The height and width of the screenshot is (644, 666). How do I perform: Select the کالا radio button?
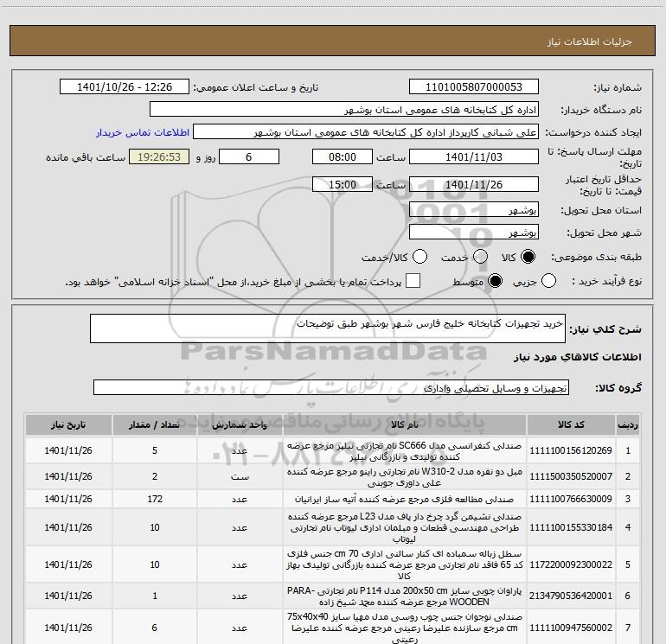(x=528, y=257)
